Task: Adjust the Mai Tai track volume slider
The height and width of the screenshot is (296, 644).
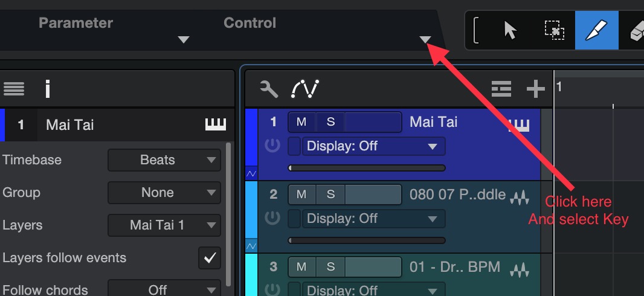Action: [367, 168]
